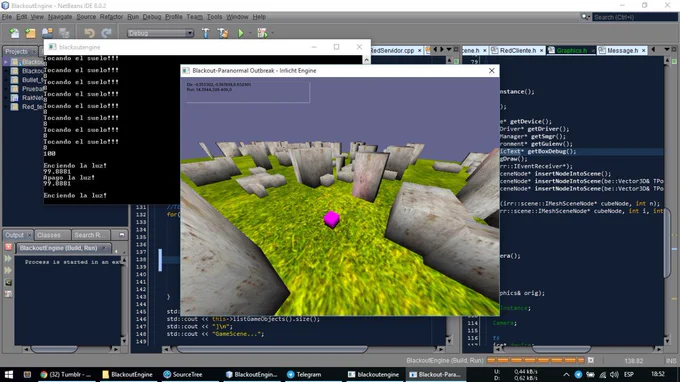Open the Profile menu
The width and height of the screenshot is (680, 382).
coord(173,17)
